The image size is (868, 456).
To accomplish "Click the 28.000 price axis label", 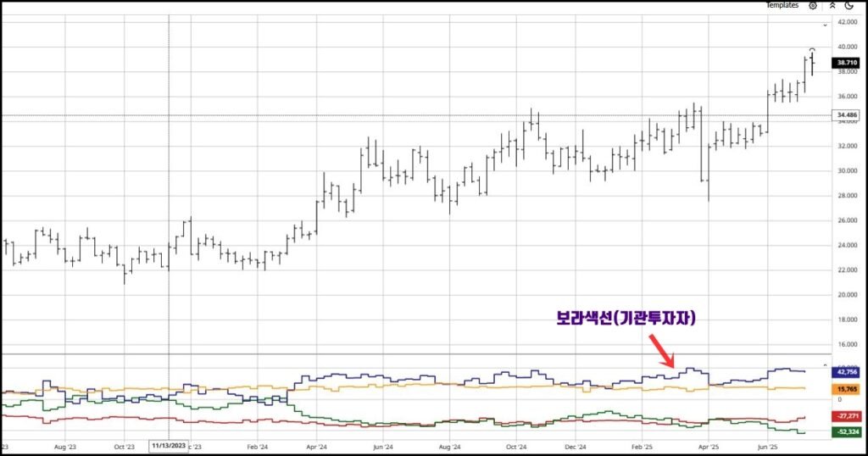I will click(848, 195).
